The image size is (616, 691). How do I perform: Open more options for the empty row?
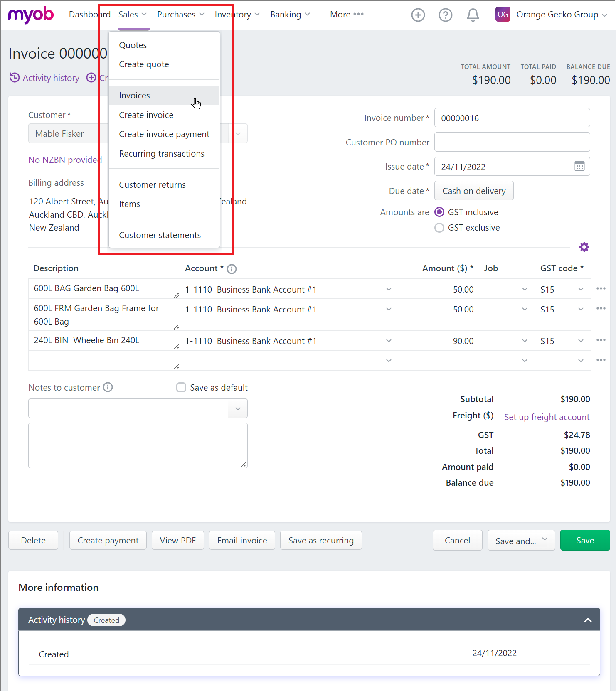pos(601,360)
